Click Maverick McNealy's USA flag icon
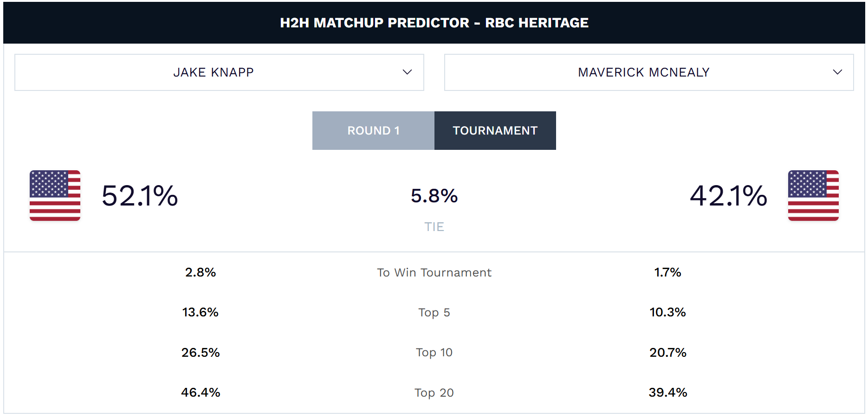This screenshot has width=868, height=418. tap(813, 195)
